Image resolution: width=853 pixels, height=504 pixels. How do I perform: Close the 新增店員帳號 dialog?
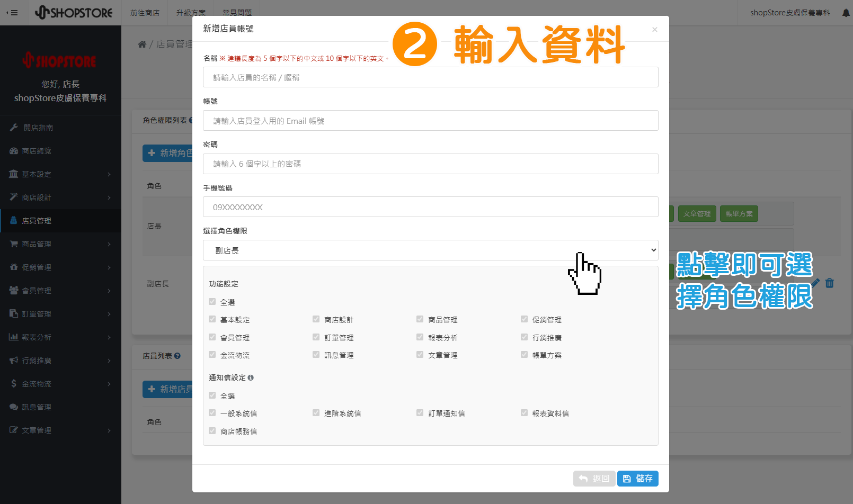click(x=655, y=30)
